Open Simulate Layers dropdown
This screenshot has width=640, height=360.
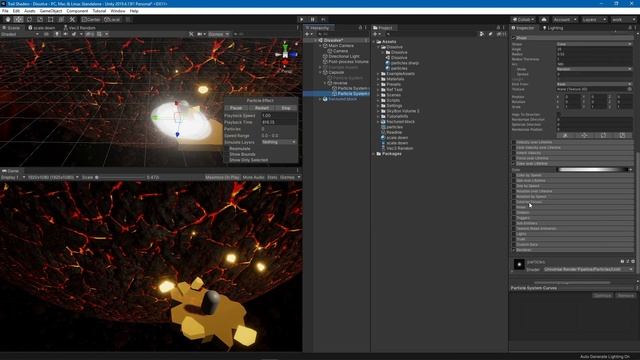pos(279,142)
